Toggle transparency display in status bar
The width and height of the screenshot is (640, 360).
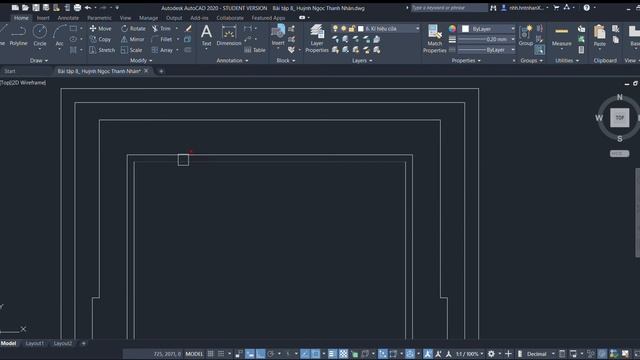point(344,353)
